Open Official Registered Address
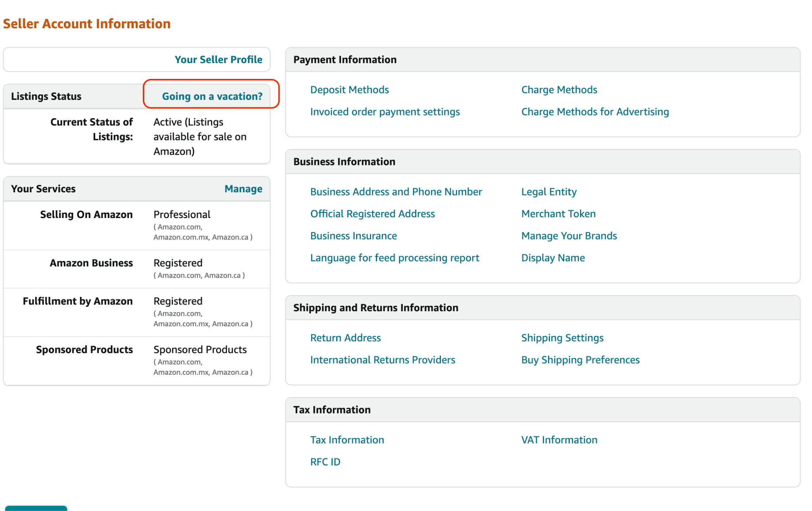Screen dimensions: 812x511 tap(372, 214)
